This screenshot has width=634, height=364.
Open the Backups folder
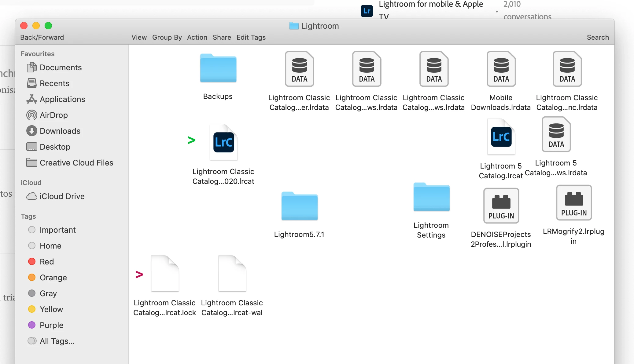[x=218, y=69]
